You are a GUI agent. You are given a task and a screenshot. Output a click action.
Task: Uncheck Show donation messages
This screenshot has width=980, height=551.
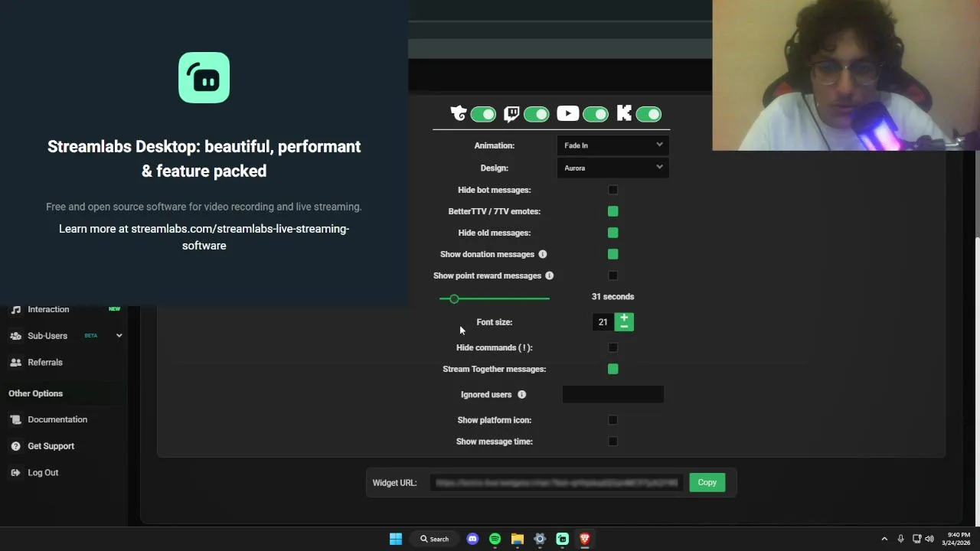pyautogui.click(x=613, y=254)
